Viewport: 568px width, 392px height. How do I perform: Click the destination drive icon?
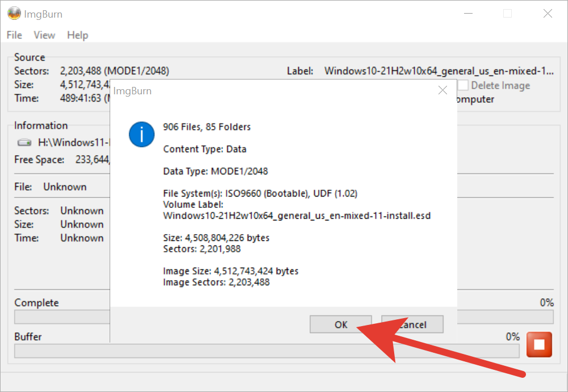pyautogui.click(x=24, y=143)
